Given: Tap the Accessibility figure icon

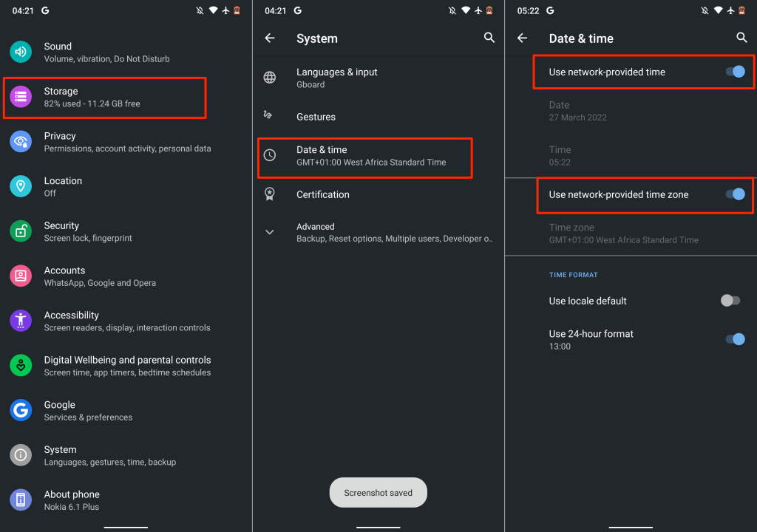Looking at the screenshot, I should [x=21, y=321].
